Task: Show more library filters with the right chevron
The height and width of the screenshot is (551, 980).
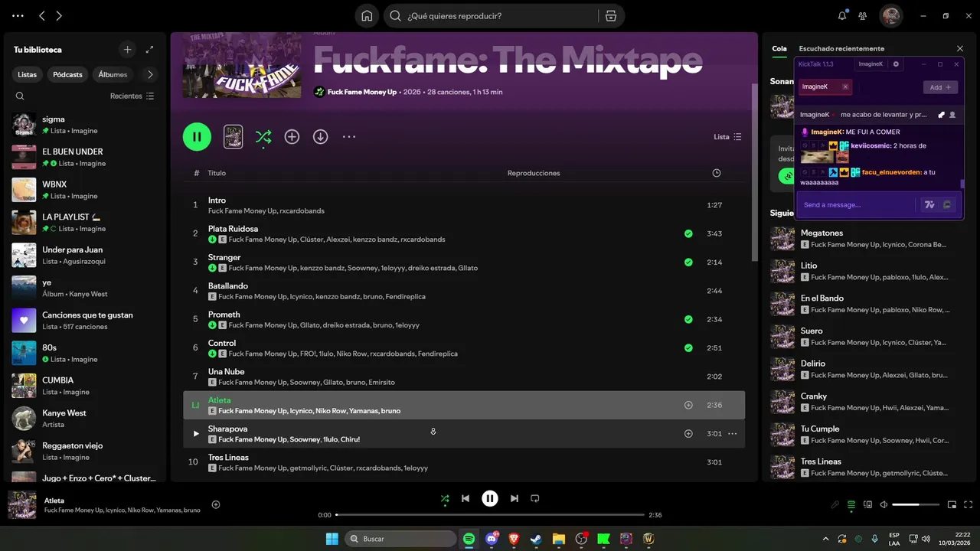Action: pos(150,74)
